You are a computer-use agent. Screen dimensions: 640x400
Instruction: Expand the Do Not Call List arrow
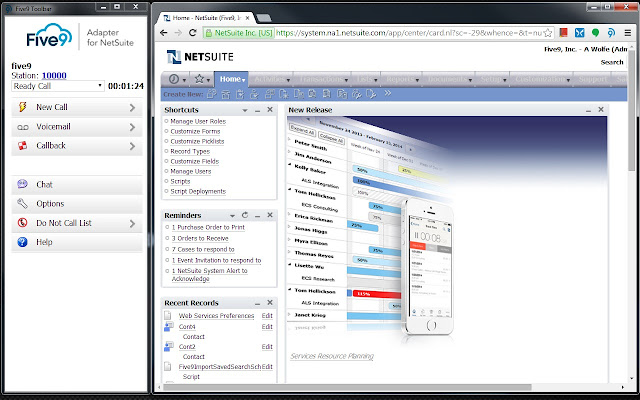point(132,223)
